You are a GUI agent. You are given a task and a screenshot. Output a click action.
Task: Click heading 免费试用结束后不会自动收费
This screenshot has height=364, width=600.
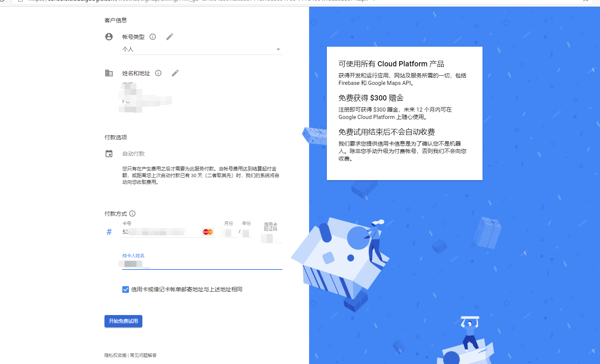[387, 132]
